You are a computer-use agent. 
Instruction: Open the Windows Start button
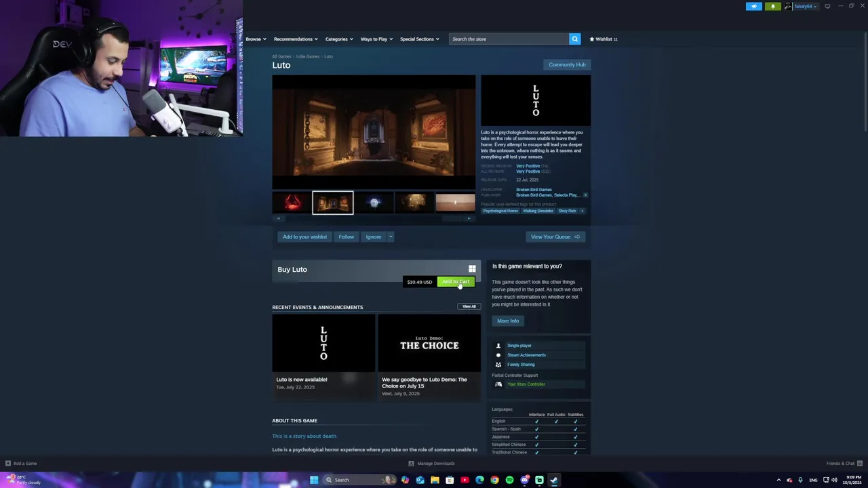(x=314, y=480)
